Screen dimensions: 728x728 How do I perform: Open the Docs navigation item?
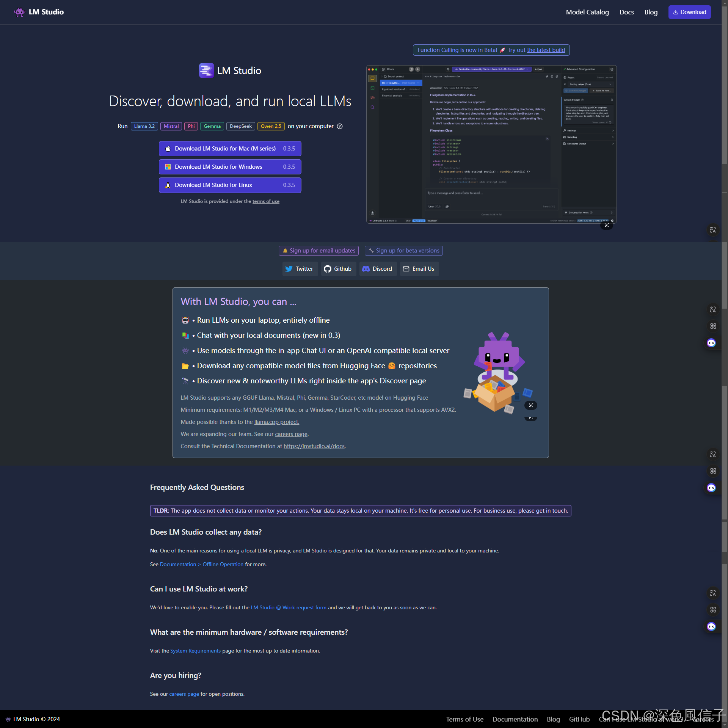pos(626,12)
